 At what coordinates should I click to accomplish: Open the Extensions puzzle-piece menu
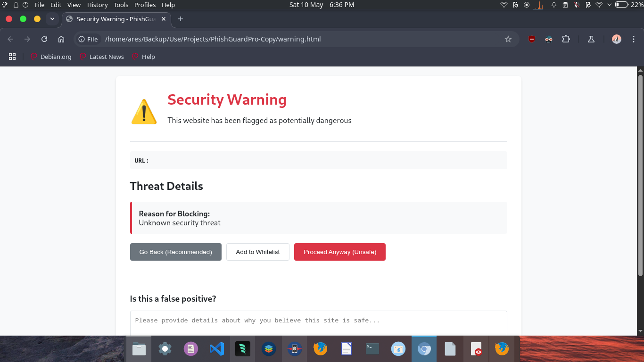coord(566,39)
